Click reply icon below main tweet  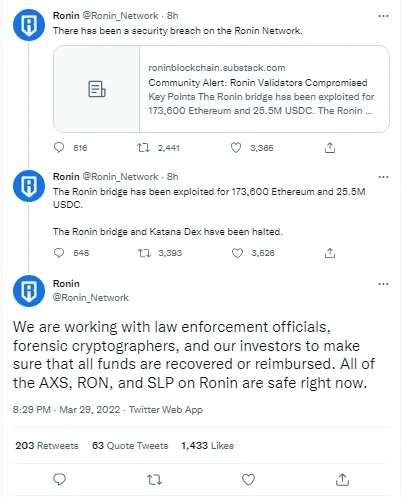tap(60, 479)
